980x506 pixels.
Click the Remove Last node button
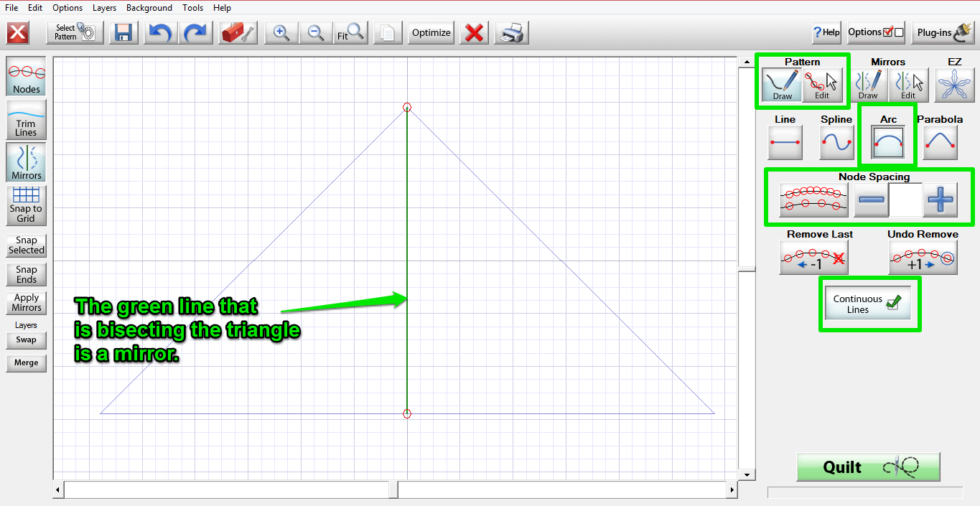(813, 258)
